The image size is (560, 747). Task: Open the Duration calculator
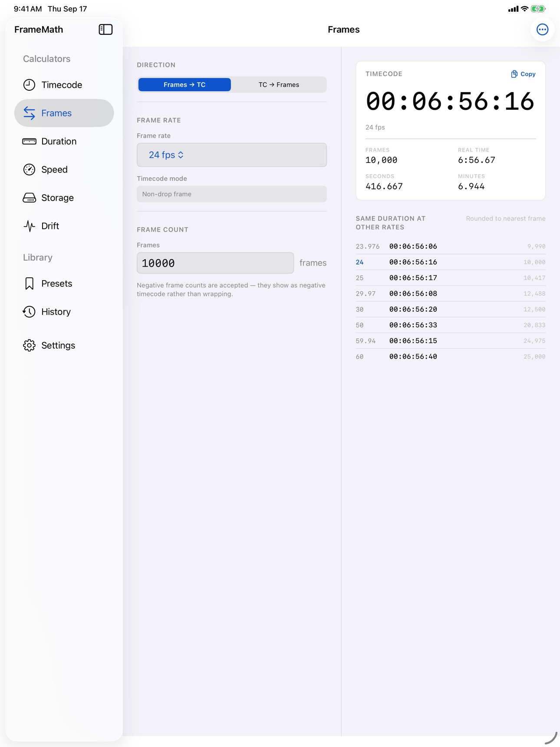tap(64, 141)
